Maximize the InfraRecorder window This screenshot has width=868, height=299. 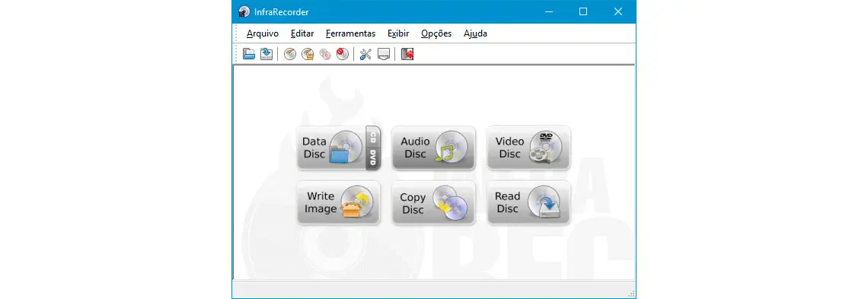coord(583,11)
